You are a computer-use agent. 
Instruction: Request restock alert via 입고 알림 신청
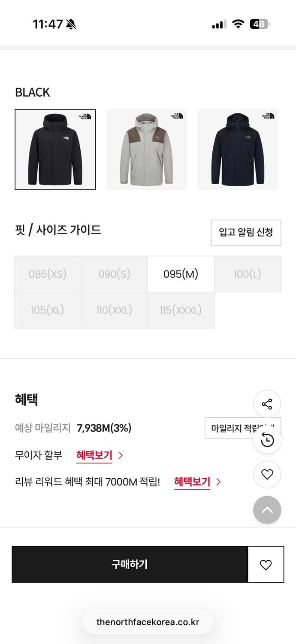[x=246, y=233]
